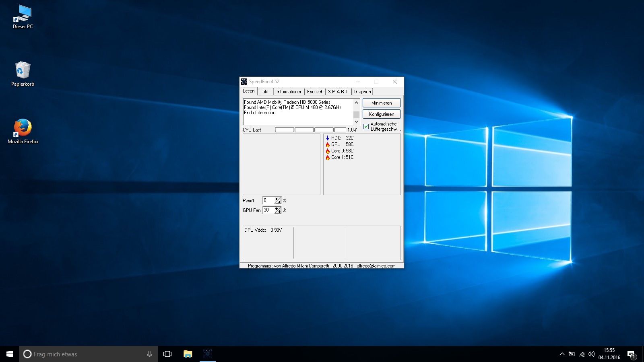Open the Action Center notifications icon
Viewport: 644px width, 362px height.
tap(631, 354)
